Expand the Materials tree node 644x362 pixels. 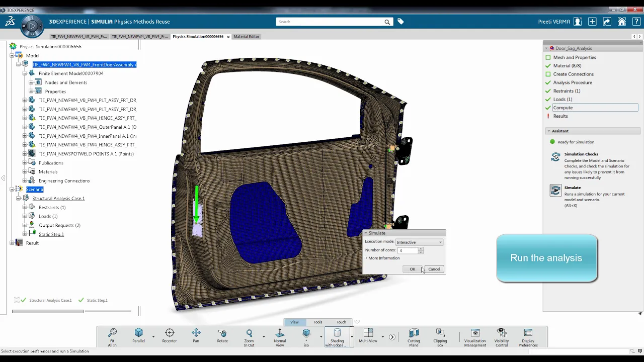25,171
